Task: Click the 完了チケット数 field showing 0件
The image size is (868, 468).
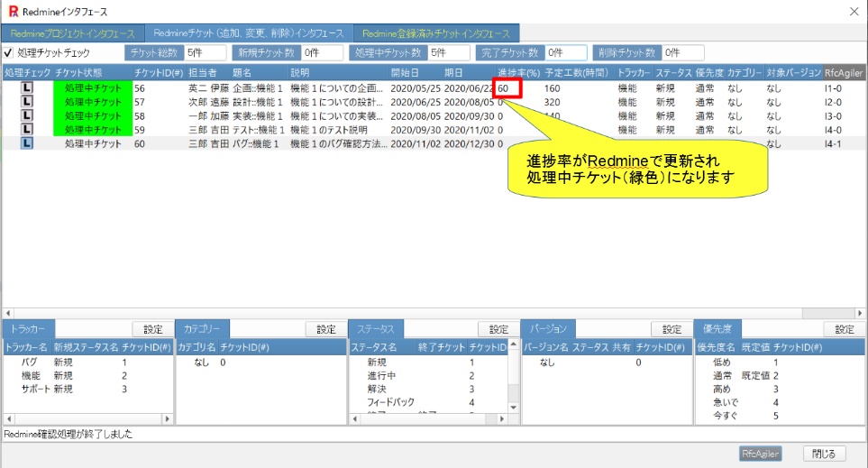Action: 566,52
